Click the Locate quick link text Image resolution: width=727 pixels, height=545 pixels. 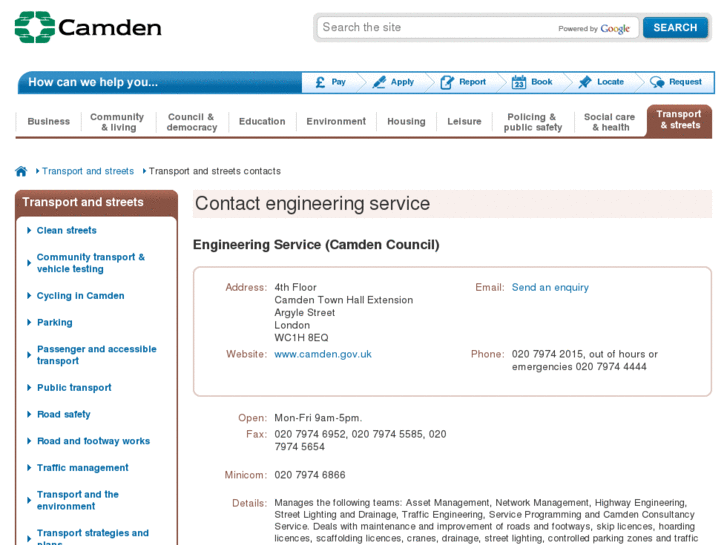(610, 82)
